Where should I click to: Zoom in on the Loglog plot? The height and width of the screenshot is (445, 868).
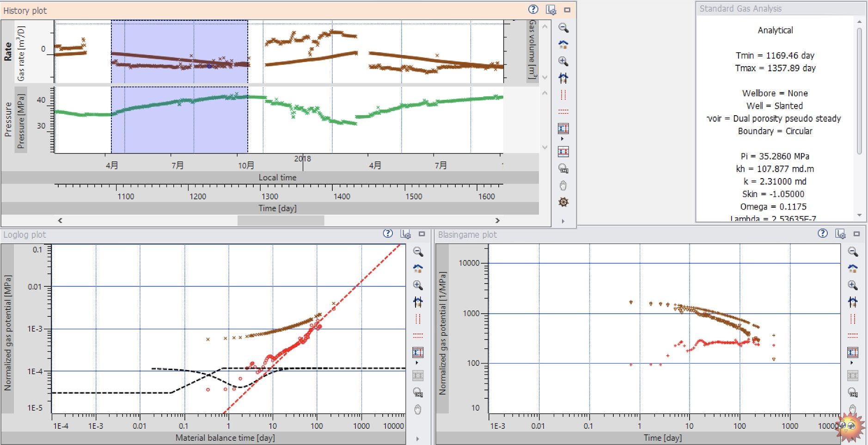click(418, 285)
